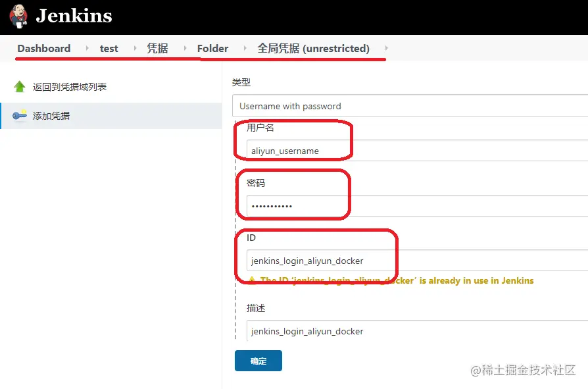Focus the 密码 password field

(417, 205)
